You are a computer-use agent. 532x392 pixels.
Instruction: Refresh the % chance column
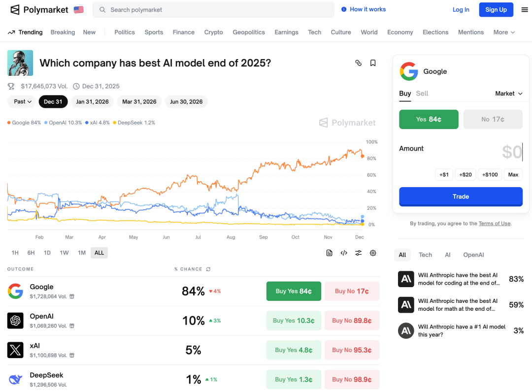click(x=208, y=269)
